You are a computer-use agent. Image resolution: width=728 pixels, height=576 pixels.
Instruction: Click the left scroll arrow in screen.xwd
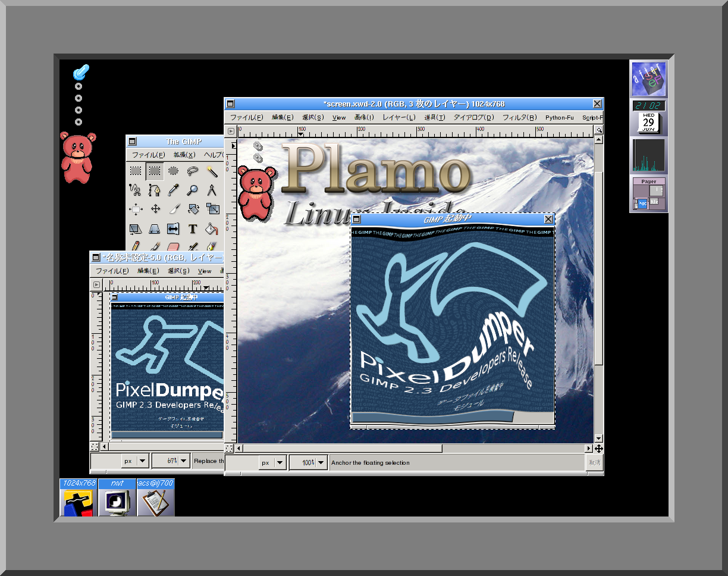240,448
